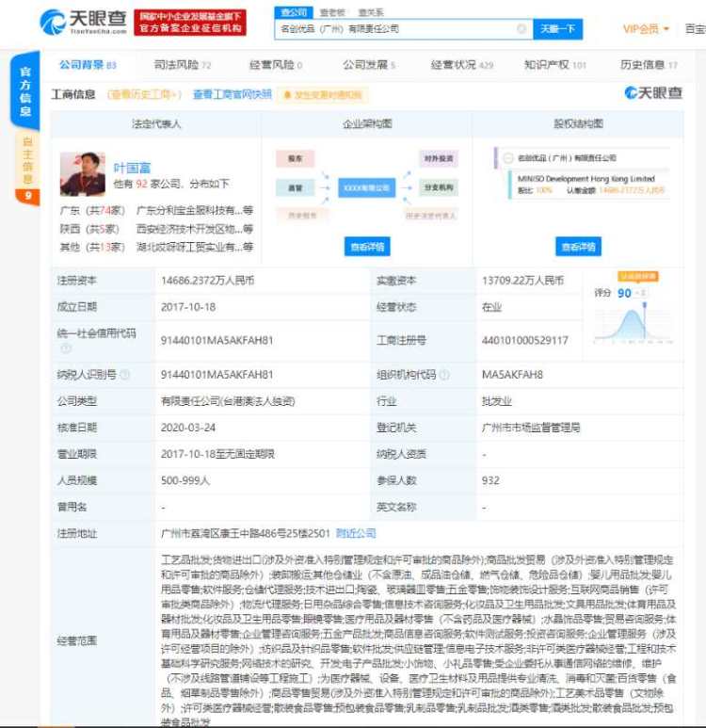Click the help icon beside 纳税人识别号

pos(125,374)
